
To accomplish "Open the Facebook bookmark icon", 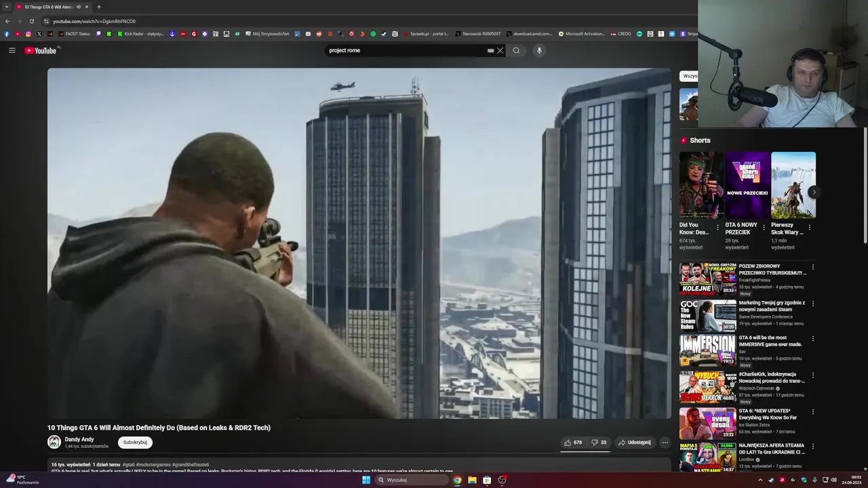I will tap(7, 34).
